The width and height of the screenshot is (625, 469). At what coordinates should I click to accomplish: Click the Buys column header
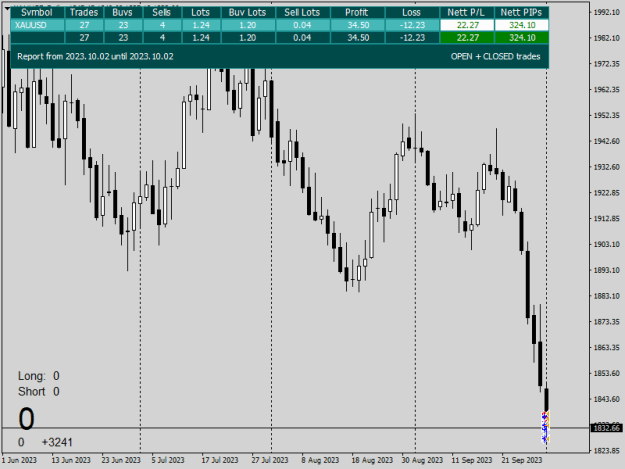122,12
